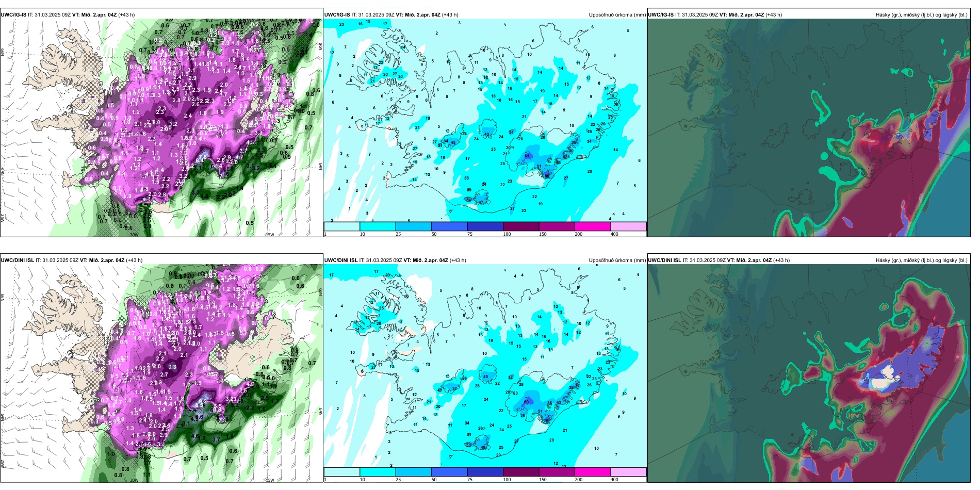Image resolution: width=980 pixels, height=490 pixels.
Task: Pick the above-400 mm swatch in IG-IS legend
Action: point(629,226)
